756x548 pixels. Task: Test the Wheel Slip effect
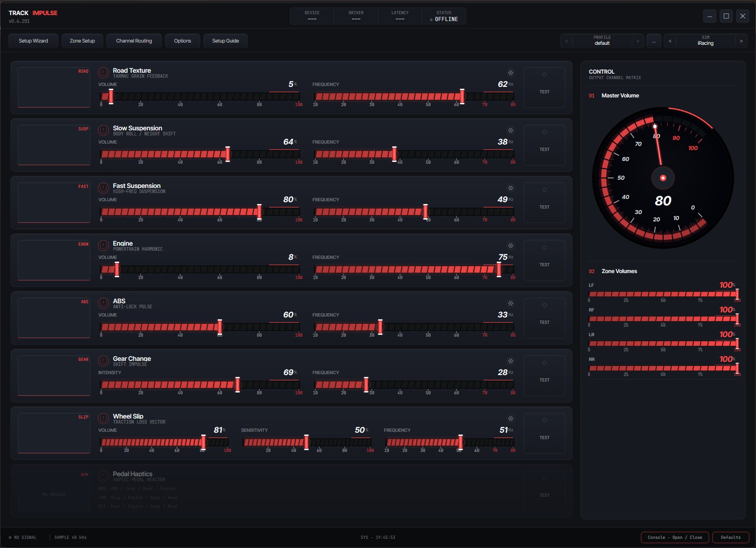coord(545,433)
